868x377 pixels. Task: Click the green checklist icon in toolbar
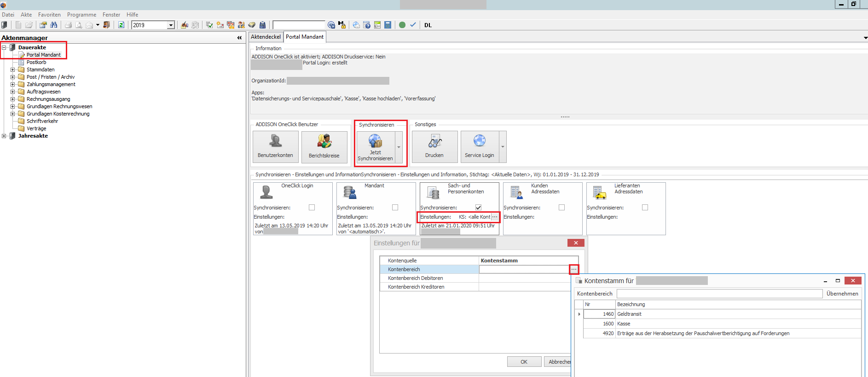click(x=209, y=25)
